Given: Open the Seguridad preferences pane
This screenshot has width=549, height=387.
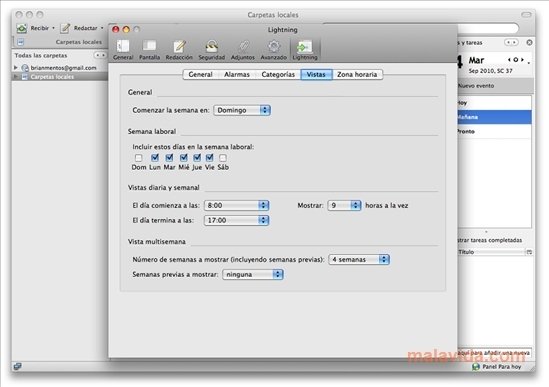Looking at the screenshot, I should point(211,50).
